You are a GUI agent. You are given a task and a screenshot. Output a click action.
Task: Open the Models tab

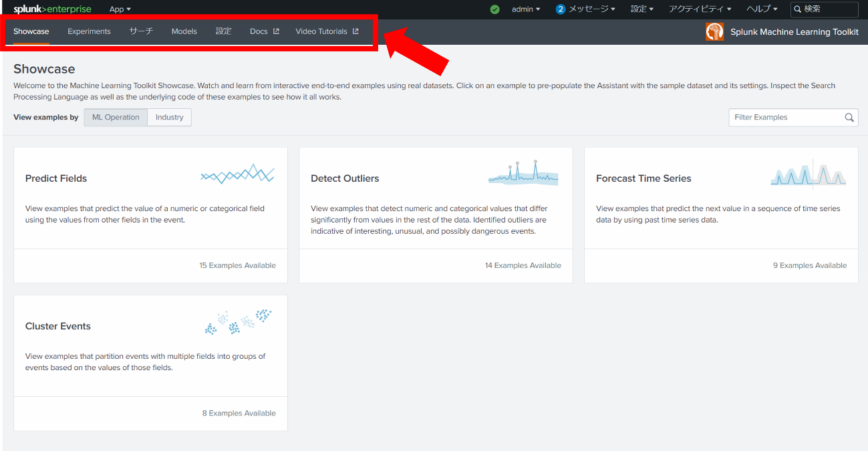(184, 31)
